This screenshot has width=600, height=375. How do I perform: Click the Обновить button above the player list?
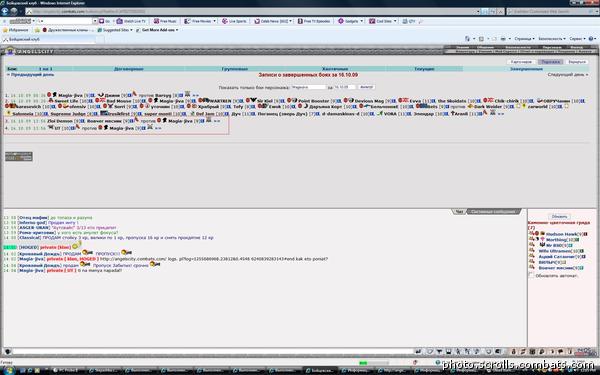click(559, 216)
